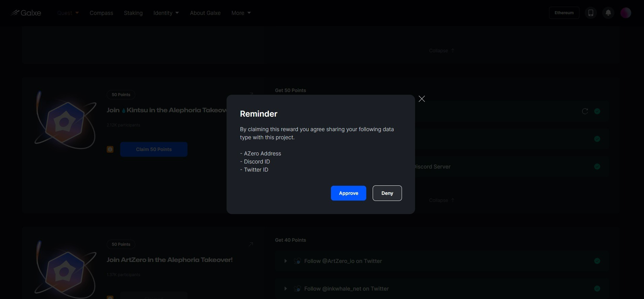Click the Get 40 Points label
644x299 pixels.
coord(291,240)
